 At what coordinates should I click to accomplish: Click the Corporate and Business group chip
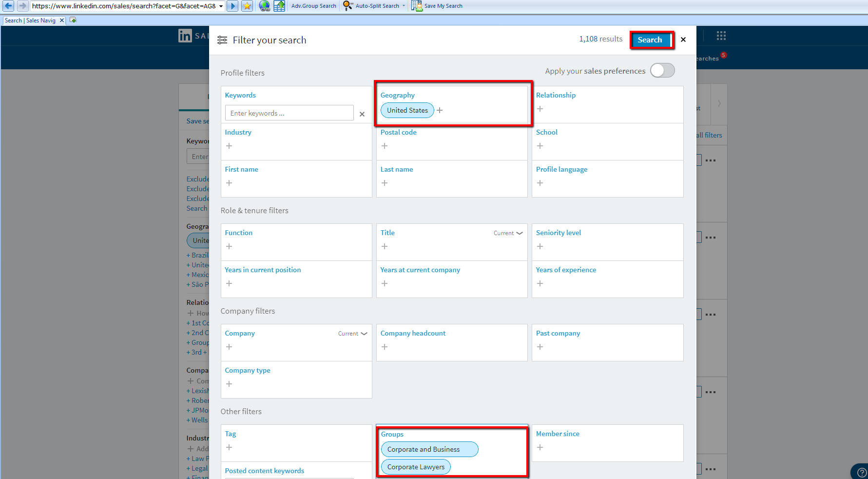tap(429, 449)
